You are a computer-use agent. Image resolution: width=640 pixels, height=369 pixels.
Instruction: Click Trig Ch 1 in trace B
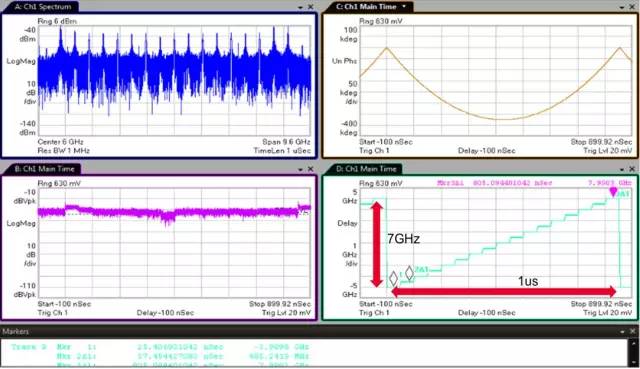53,313
